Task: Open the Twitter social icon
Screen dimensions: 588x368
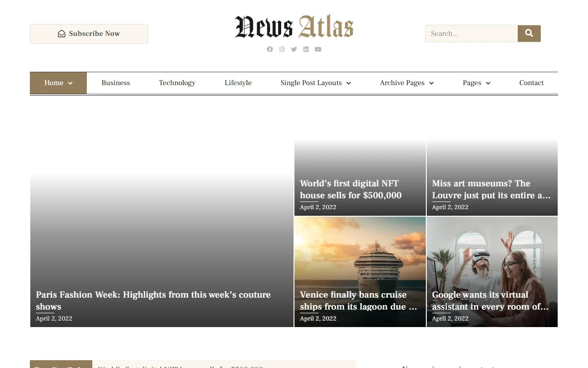Action: 294,49
